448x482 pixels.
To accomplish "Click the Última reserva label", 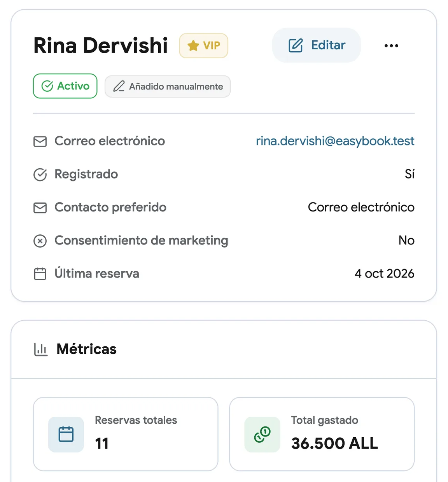I will pyautogui.click(x=97, y=273).
